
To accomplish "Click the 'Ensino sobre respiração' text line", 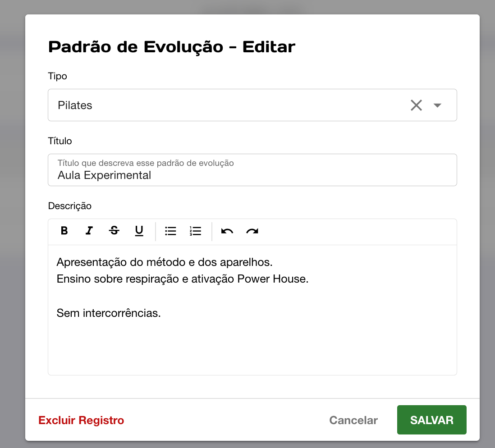I will [182, 279].
